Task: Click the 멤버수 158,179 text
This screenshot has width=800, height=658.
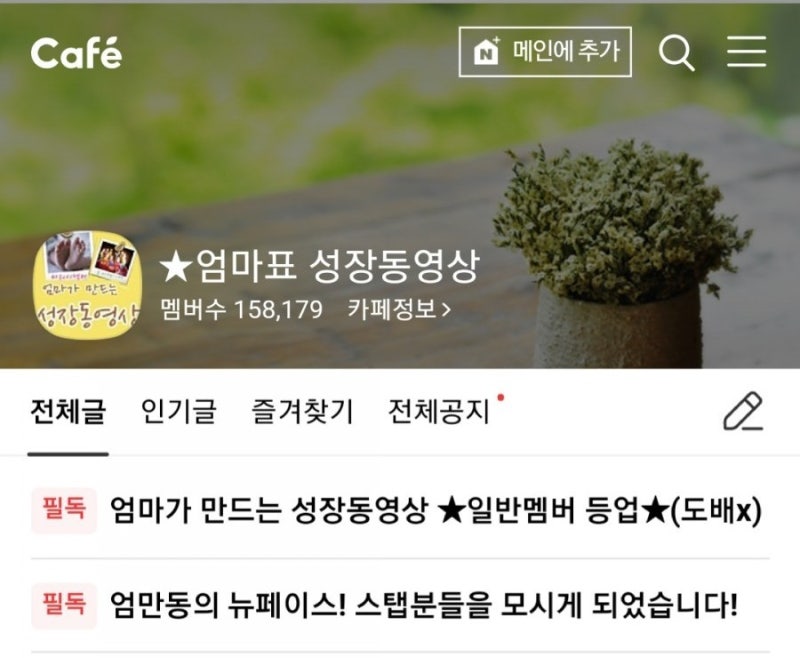Action: pyautogui.click(x=242, y=309)
